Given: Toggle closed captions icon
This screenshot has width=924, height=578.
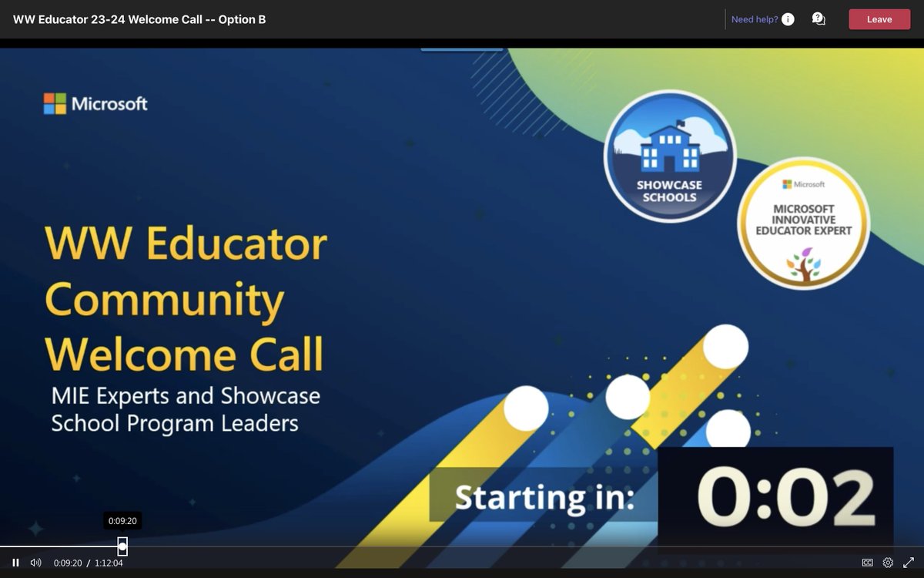Looking at the screenshot, I should 867,563.
